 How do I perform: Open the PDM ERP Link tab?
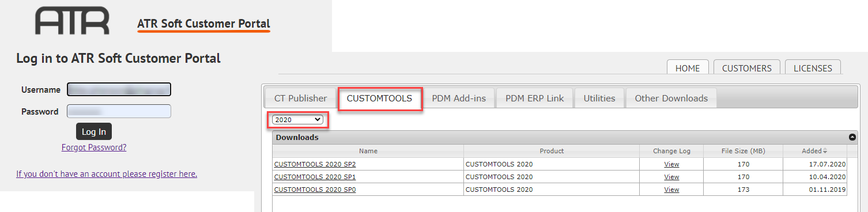[535, 98]
